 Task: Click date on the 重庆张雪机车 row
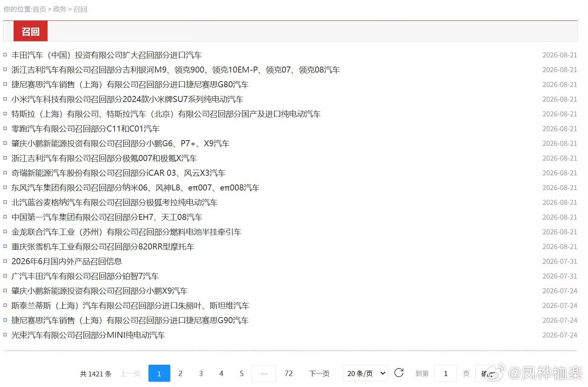(x=560, y=247)
